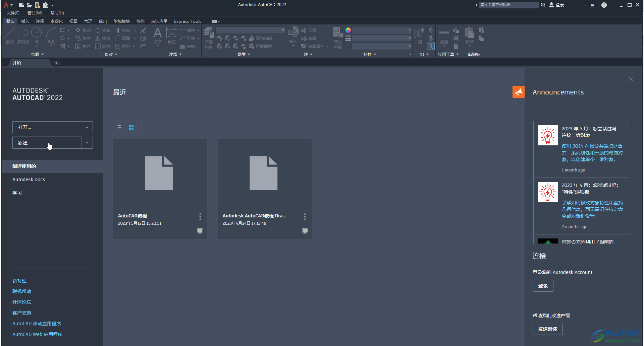Open the object color dropdown in Properties panel
Screen dimensions: 644x346
point(382,30)
